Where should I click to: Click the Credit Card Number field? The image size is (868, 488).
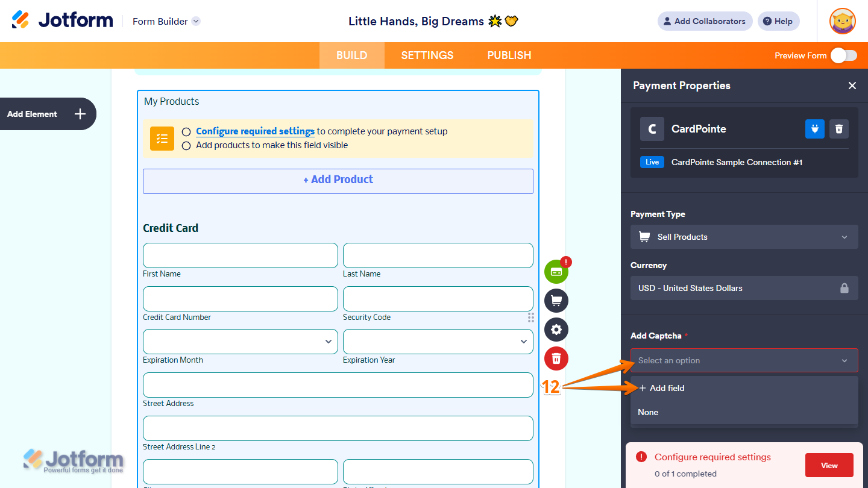(x=241, y=299)
